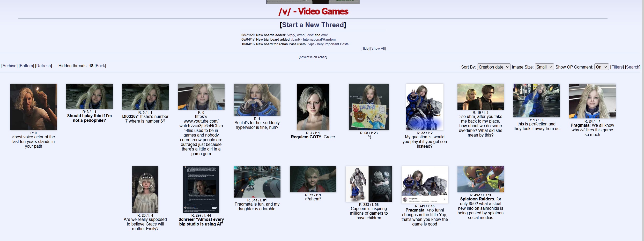Open thumbnail of the DI03367 thread
644x241 pixels.
[x=145, y=97]
